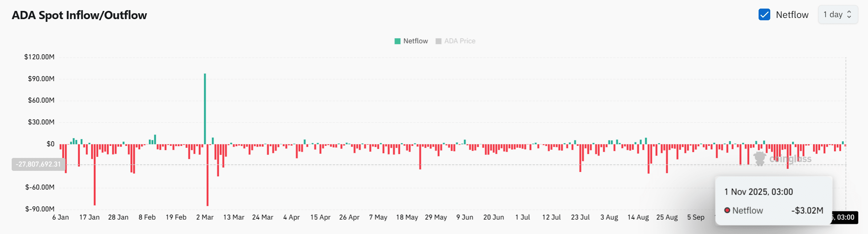Viewport: 868px width, 234px height.
Task: Click the green Netflow legend swatch
Action: [397, 41]
